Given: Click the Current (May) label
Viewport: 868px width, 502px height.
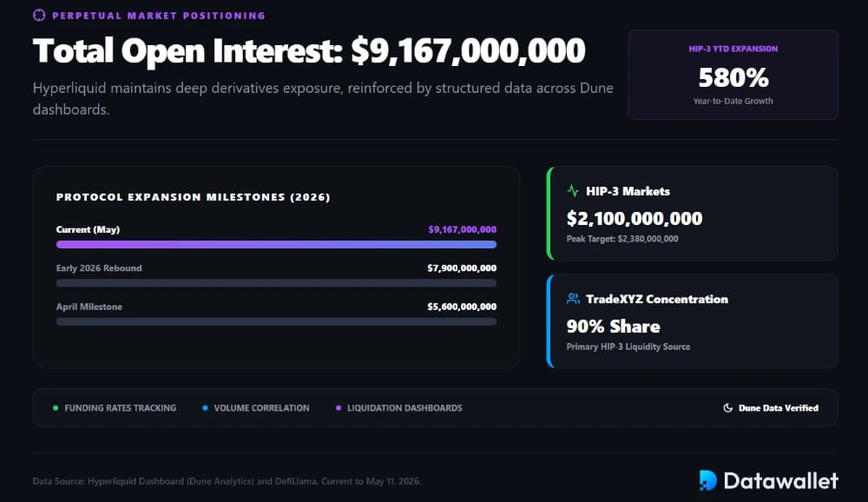Looking at the screenshot, I should click(x=88, y=229).
